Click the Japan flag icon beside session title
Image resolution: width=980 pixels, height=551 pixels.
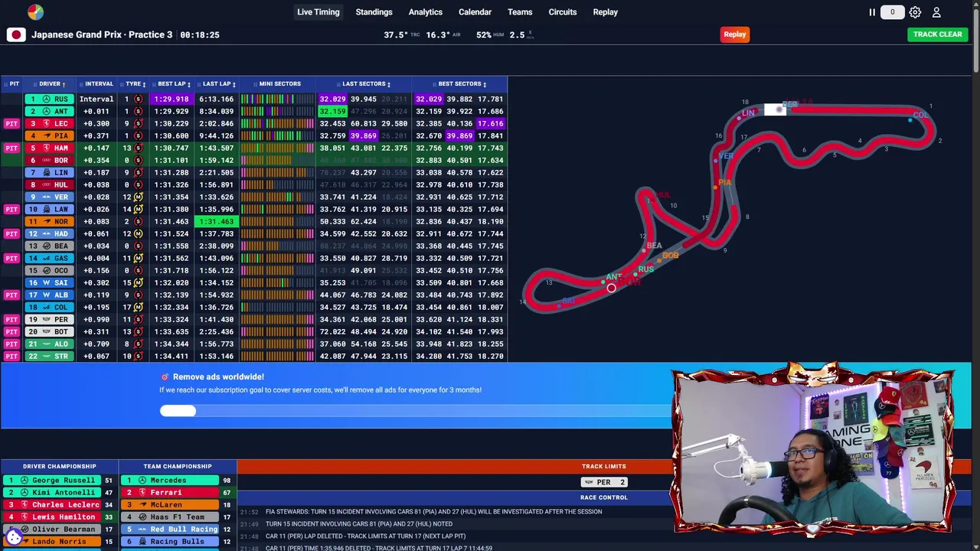(x=16, y=34)
